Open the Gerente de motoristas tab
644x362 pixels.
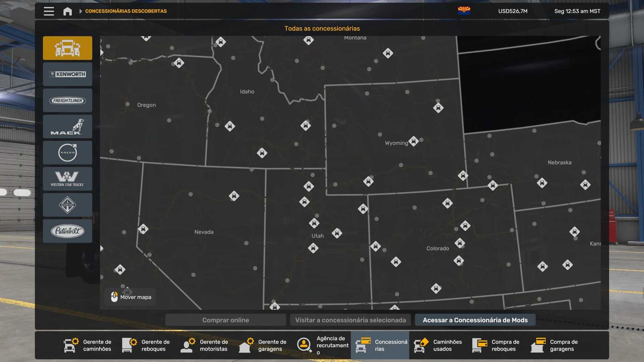point(205,345)
